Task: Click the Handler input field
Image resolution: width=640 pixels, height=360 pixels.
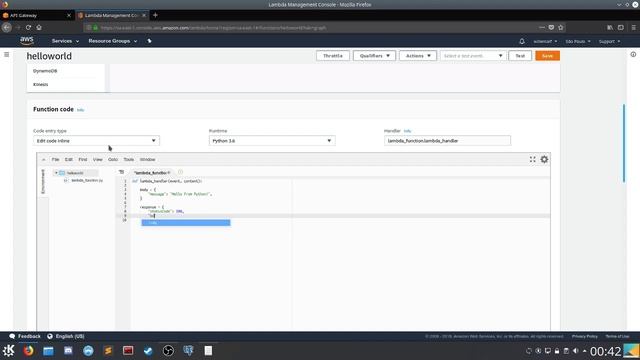Action: 447,141
